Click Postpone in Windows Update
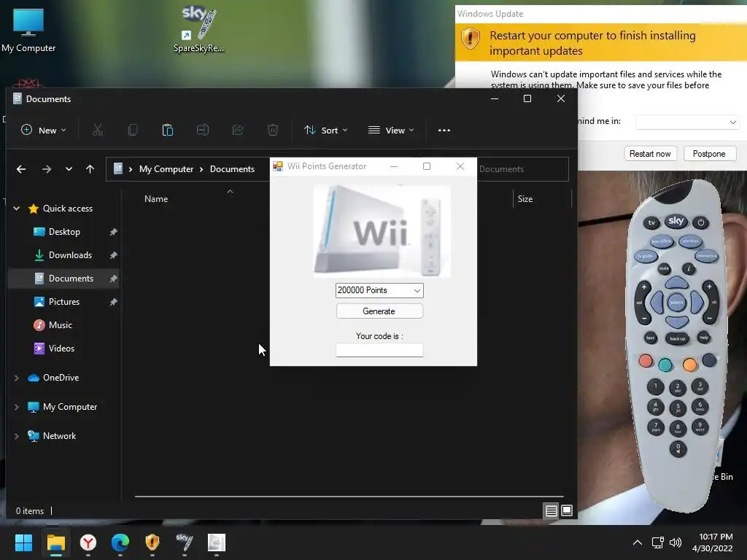 (710, 154)
